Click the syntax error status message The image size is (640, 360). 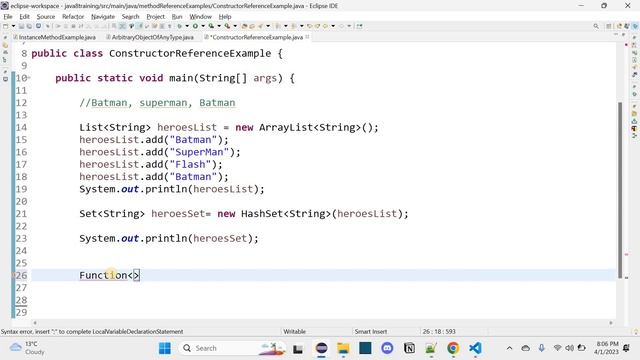pos(92,331)
